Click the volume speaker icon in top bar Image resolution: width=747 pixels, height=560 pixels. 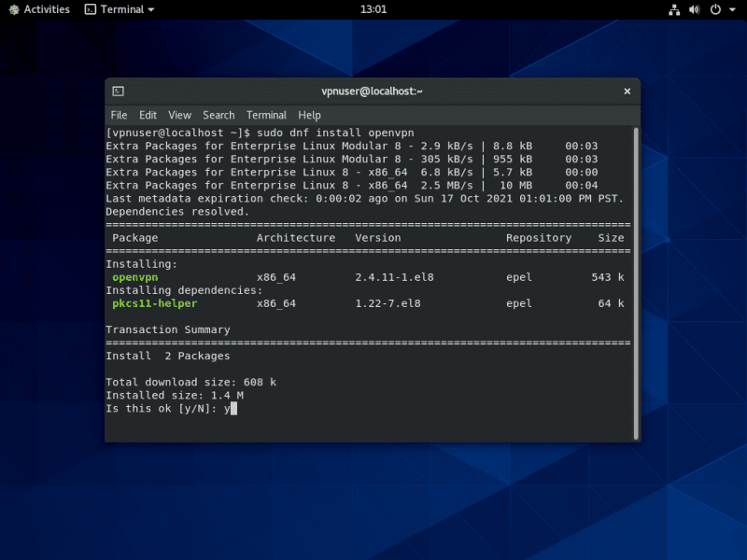694,9
